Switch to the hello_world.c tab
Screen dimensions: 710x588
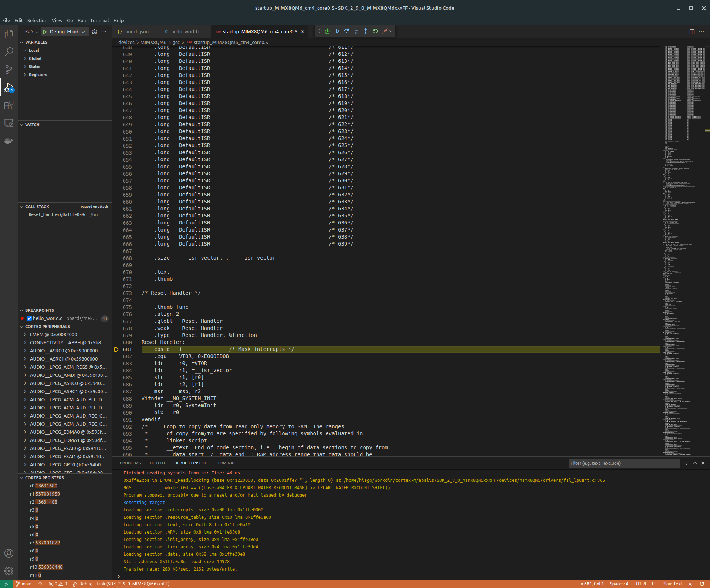pos(186,32)
